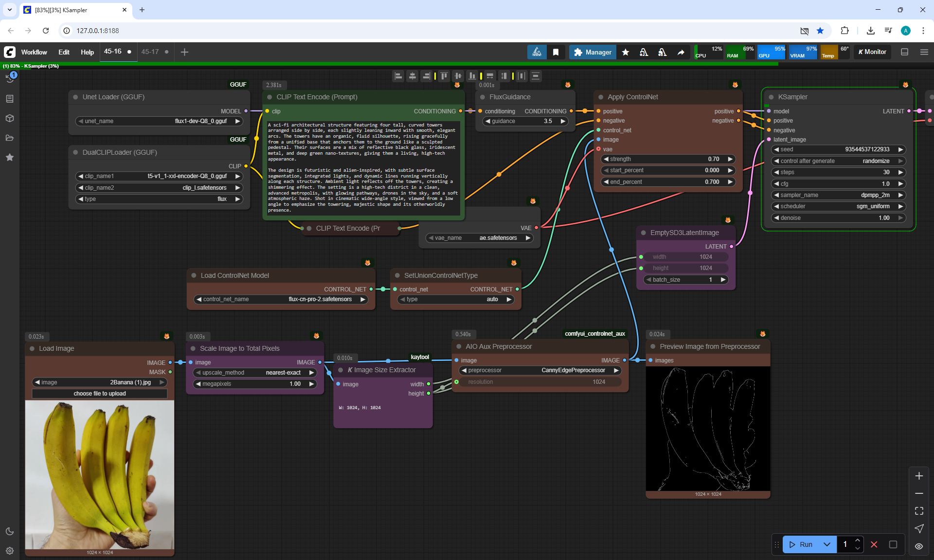The image size is (934, 560).
Task: Toggle the bottom panel button
Action: [904, 52]
